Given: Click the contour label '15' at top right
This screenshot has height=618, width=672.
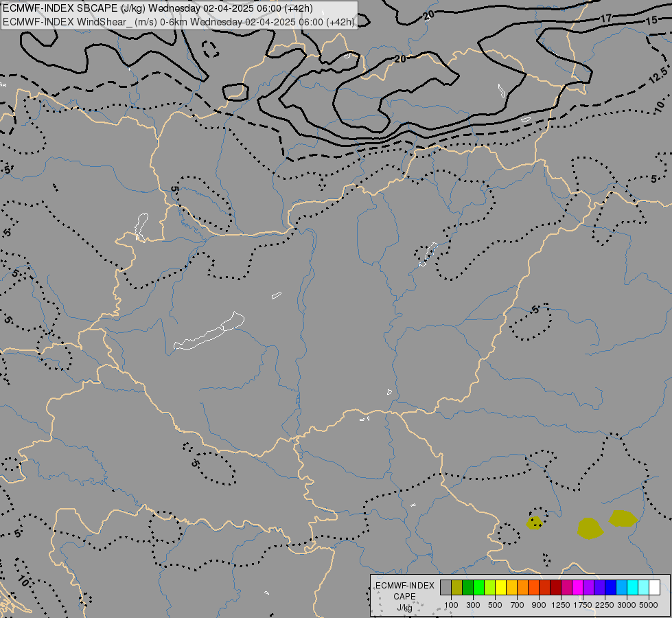Looking at the screenshot, I should coord(651,20).
